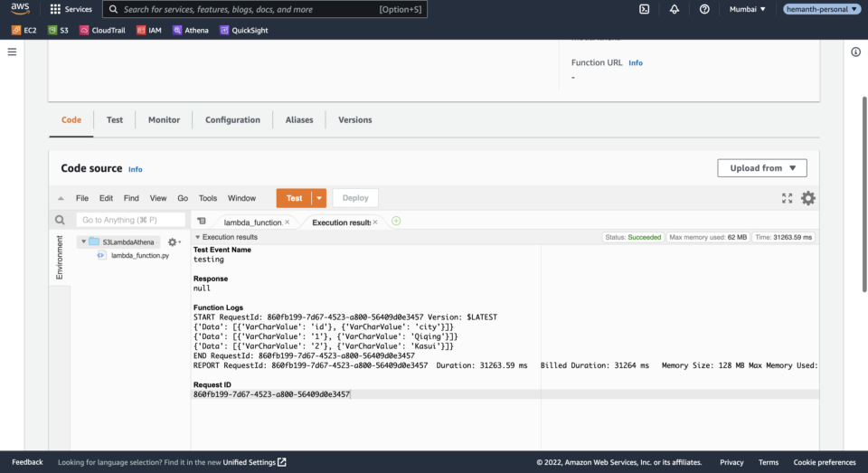Switch to the Test tab

(x=115, y=119)
